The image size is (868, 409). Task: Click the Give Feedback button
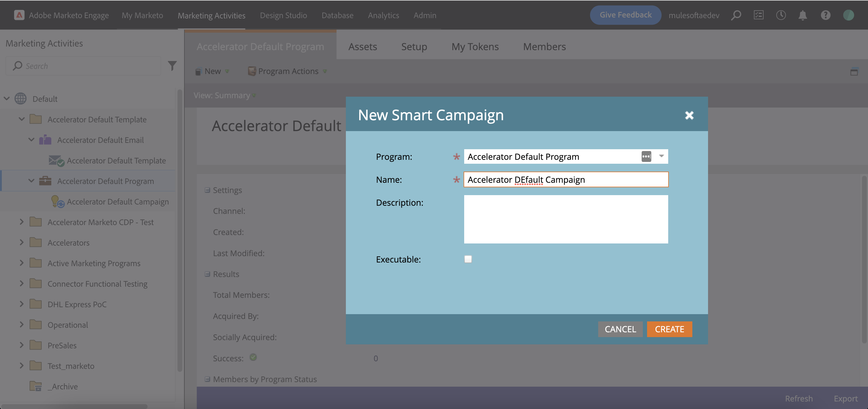point(625,15)
